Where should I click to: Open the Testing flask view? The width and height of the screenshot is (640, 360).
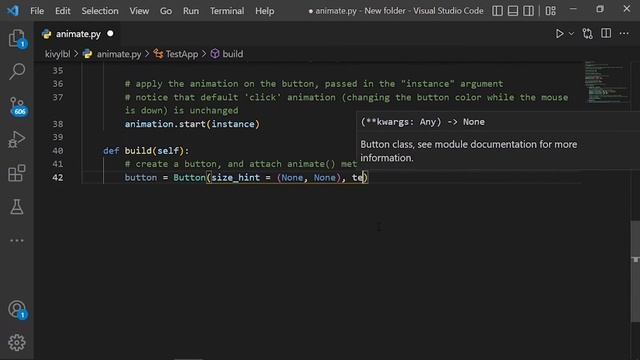(17, 207)
